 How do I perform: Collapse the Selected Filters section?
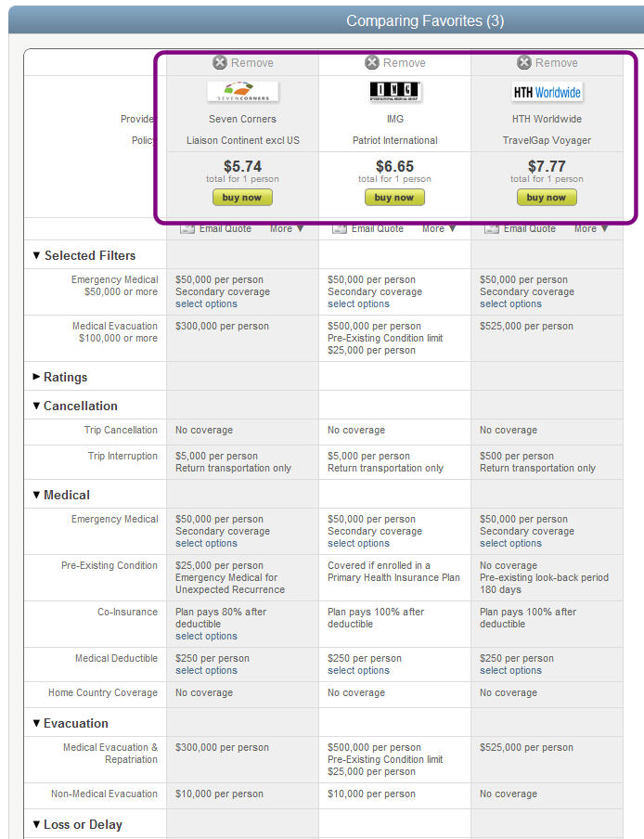click(x=84, y=256)
